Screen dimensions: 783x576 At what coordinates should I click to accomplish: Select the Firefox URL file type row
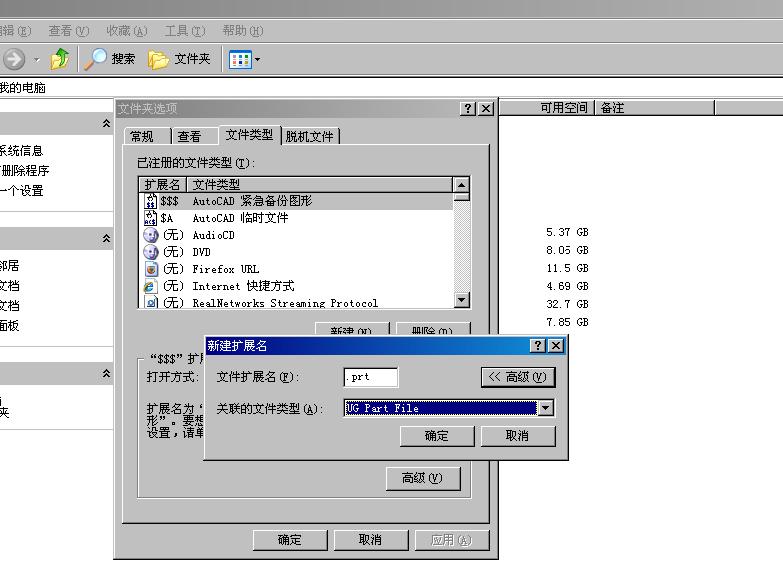pyautogui.click(x=296, y=269)
